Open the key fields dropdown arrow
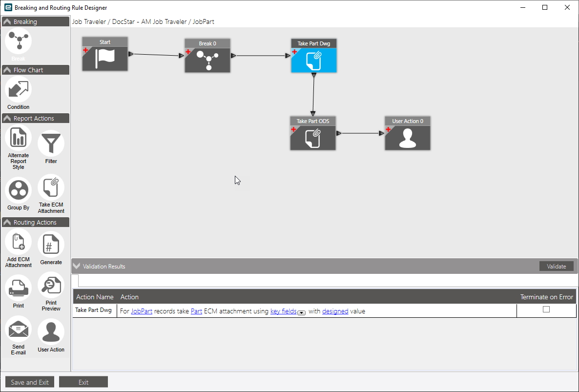Viewport: 579px width, 392px height. click(x=301, y=313)
